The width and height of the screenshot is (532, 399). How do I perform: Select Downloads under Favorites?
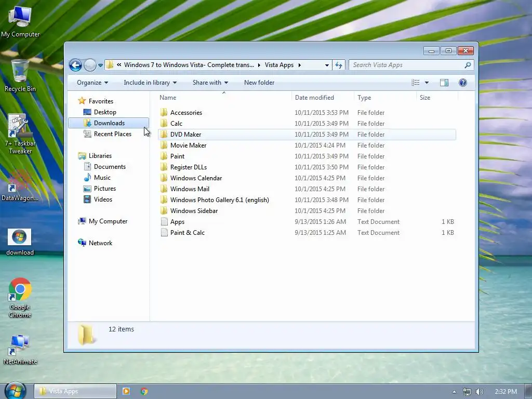pyautogui.click(x=109, y=123)
